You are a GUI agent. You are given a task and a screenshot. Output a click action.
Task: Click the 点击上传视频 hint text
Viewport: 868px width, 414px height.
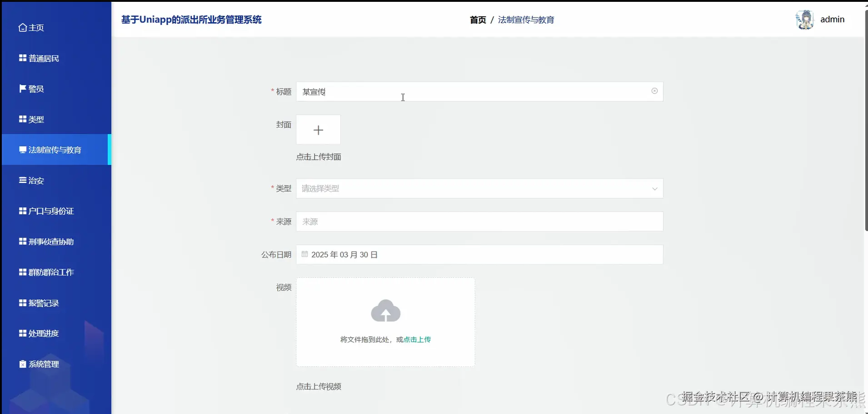click(x=319, y=387)
